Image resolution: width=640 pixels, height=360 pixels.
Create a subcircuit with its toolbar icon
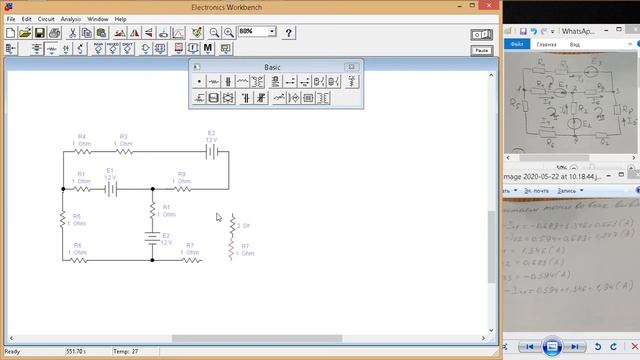pos(163,33)
